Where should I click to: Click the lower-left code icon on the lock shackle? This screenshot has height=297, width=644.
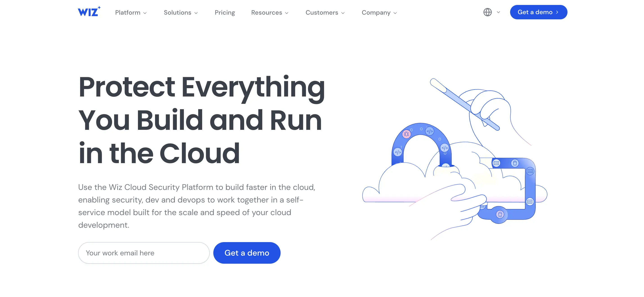[398, 152]
